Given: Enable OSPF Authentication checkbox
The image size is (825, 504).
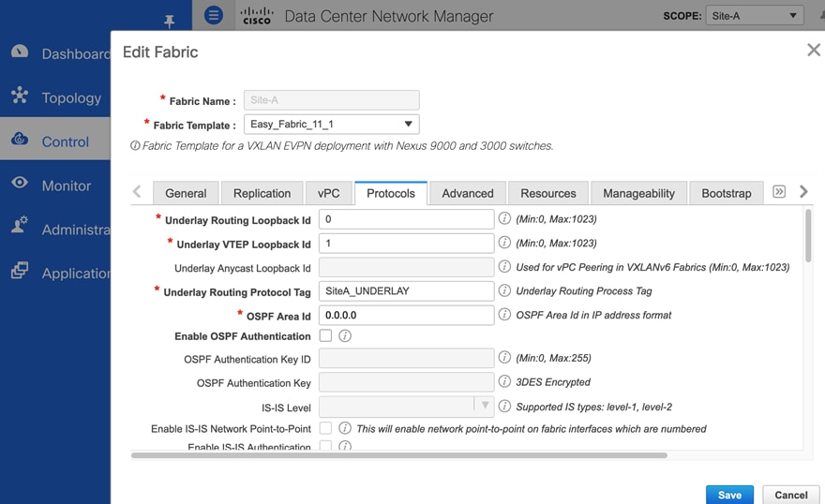Looking at the screenshot, I should [x=325, y=335].
